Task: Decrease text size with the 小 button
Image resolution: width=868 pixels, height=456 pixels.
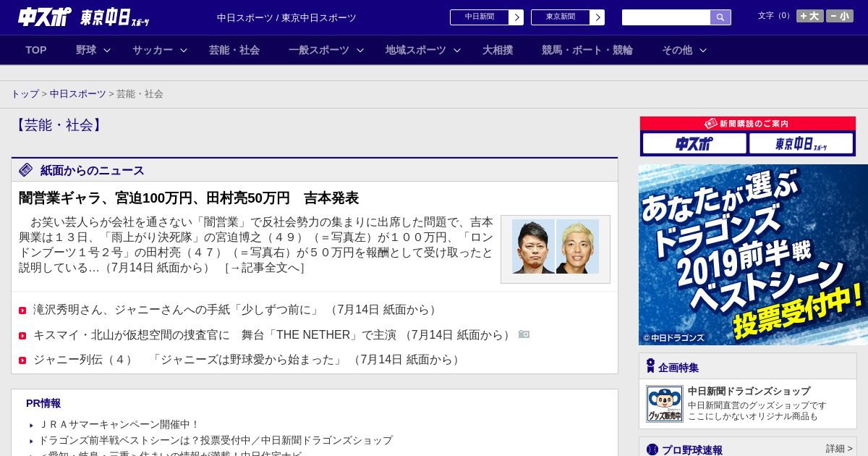Action: 840,16
